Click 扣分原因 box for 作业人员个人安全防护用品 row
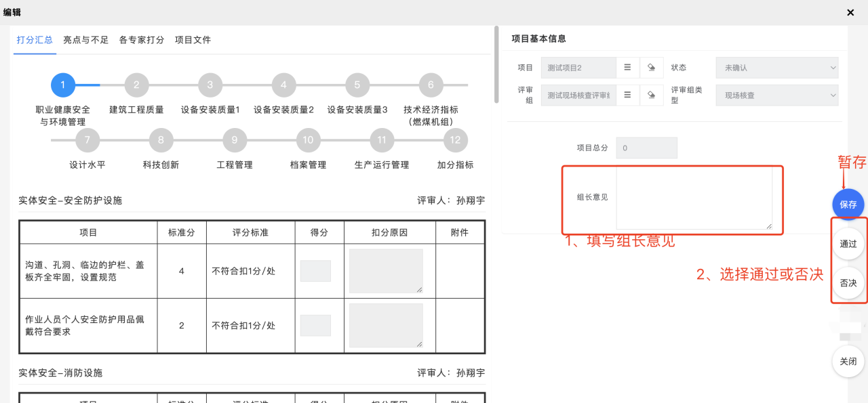The height and width of the screenshot is (403, 868). coord(387,325)
